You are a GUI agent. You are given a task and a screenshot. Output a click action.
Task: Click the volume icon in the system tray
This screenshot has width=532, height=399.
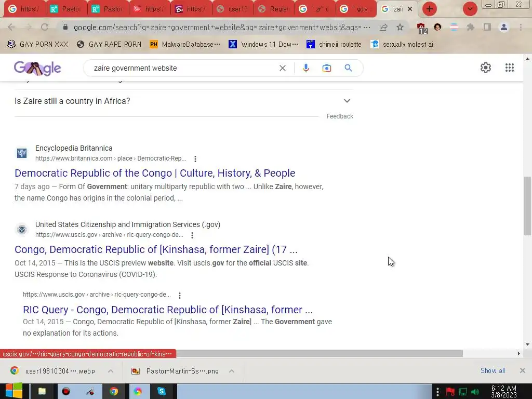[475, 392]
